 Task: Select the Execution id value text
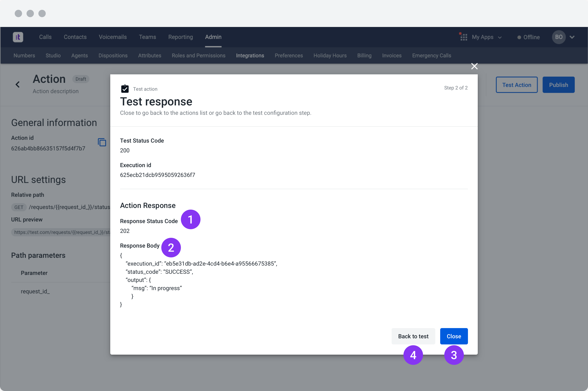[x=157, y=175]
